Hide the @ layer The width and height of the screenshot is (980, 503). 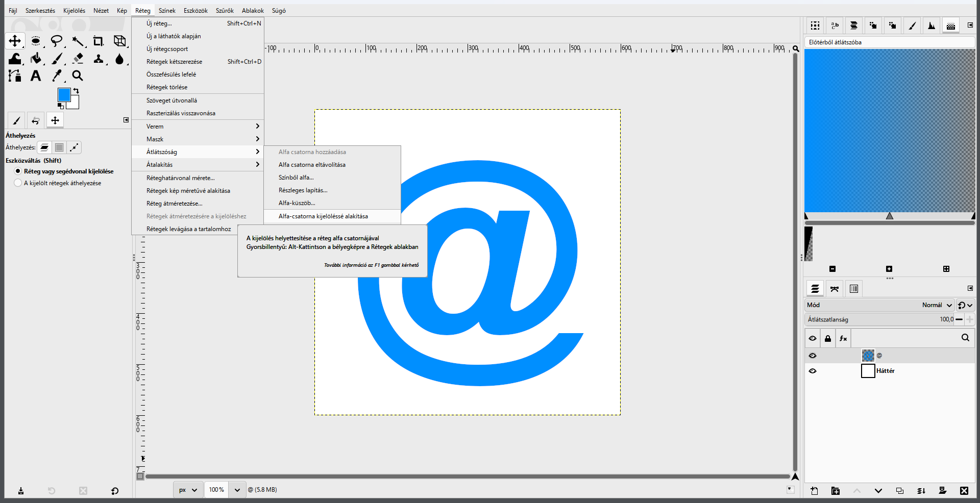point(813,356)
